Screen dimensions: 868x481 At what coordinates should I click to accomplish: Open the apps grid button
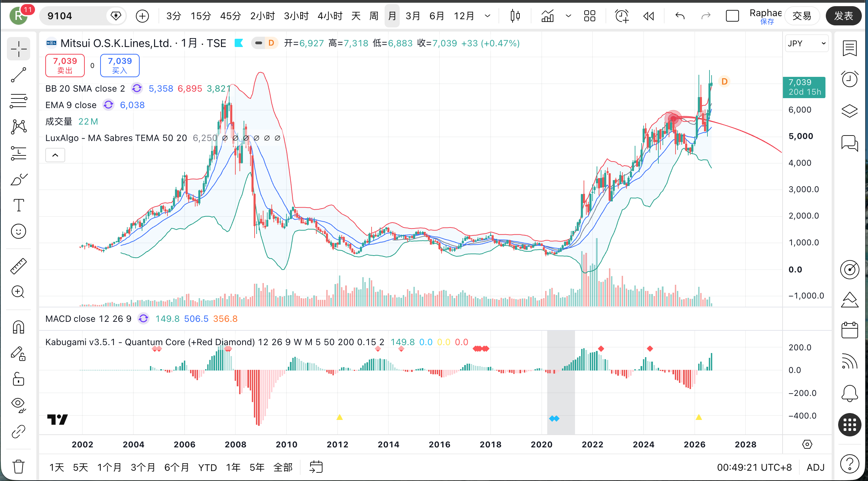[x=849, y=425]
